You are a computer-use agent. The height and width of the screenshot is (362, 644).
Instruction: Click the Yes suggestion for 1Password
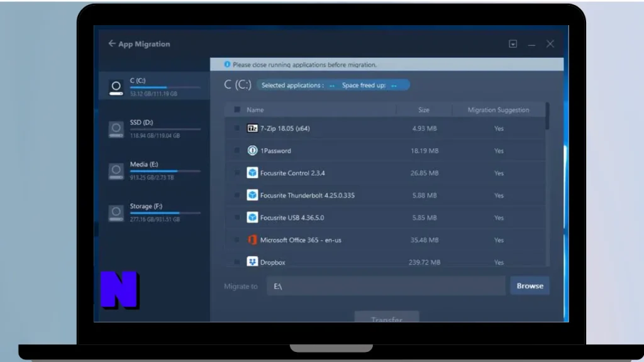pyautogui.click(x=499, y=151)
